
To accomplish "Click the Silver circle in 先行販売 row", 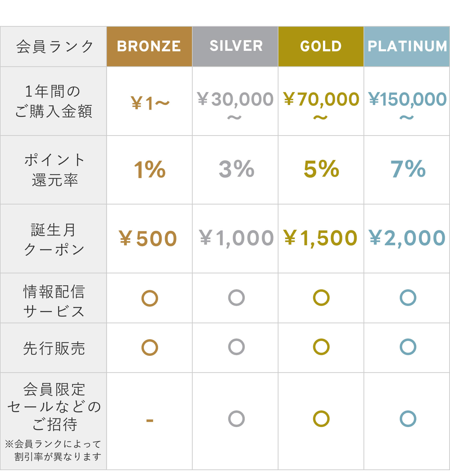I will pyautogui.click(x=236, y=347).
